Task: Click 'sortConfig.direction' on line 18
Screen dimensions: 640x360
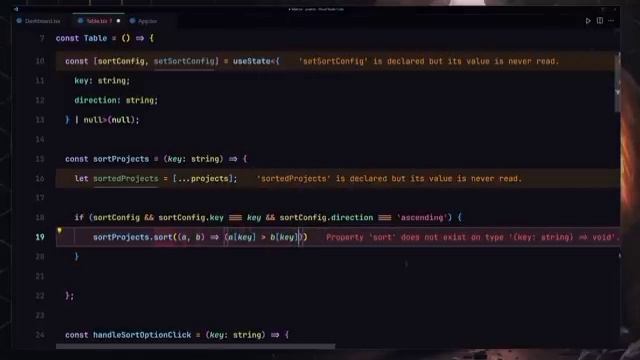Action: click(326, 218)
